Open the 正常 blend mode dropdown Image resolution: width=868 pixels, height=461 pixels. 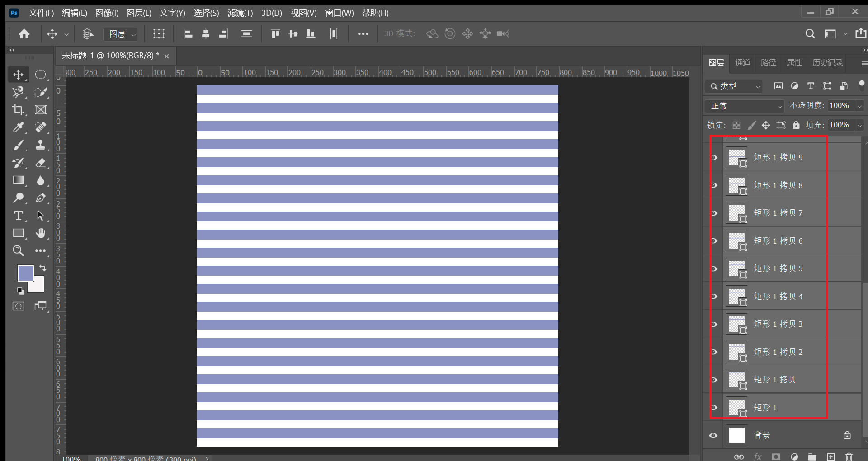[744, 106]
